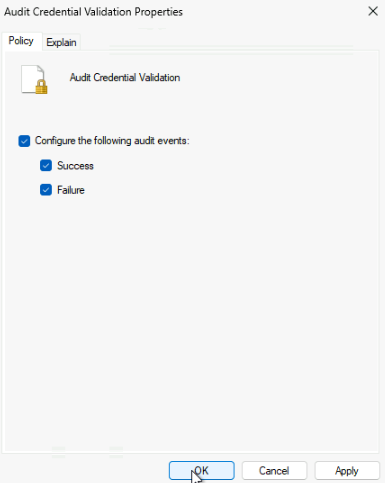Image resolution: width=385 pixels, height=483 pixels.
Task: Click blank footer area left of OK button
Action: point(83,471)
